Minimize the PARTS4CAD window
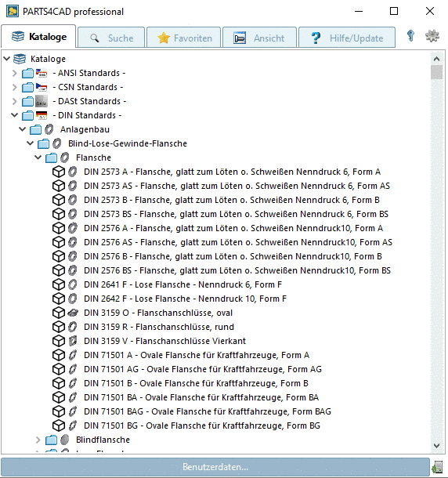Screen dimensions: 448x478 point(359,11)
